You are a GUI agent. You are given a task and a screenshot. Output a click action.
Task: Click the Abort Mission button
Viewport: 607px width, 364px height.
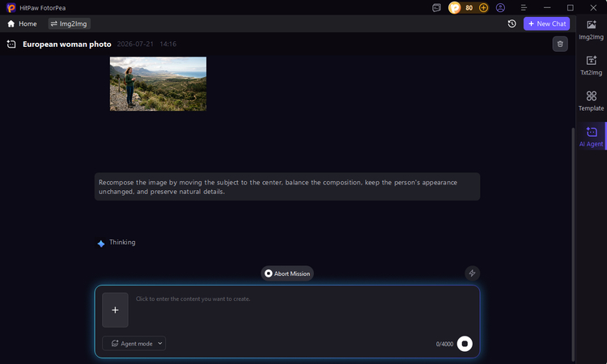287,273
